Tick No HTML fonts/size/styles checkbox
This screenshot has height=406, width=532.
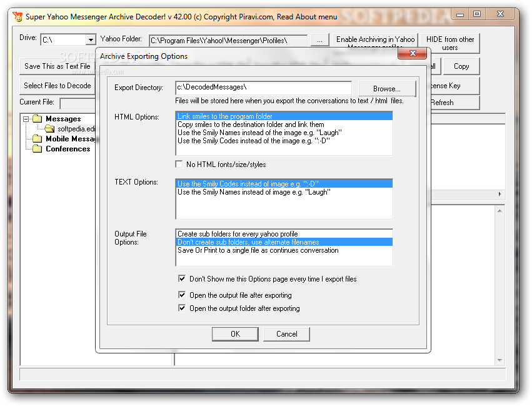(179, 164)
